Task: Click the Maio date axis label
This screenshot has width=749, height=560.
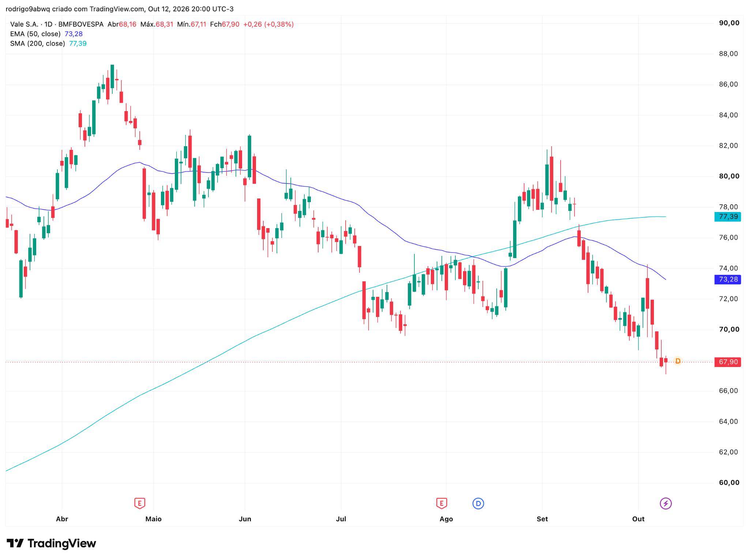Action: click(x=153, y=519)
